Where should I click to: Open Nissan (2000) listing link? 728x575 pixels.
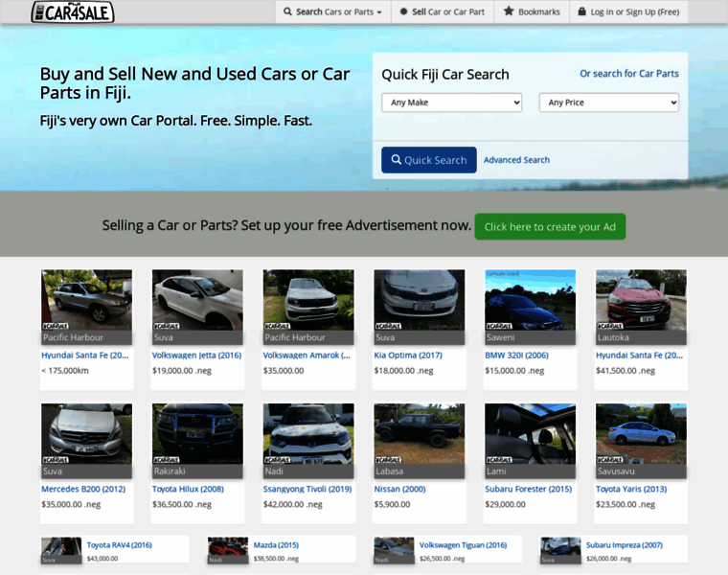point(399,489)
